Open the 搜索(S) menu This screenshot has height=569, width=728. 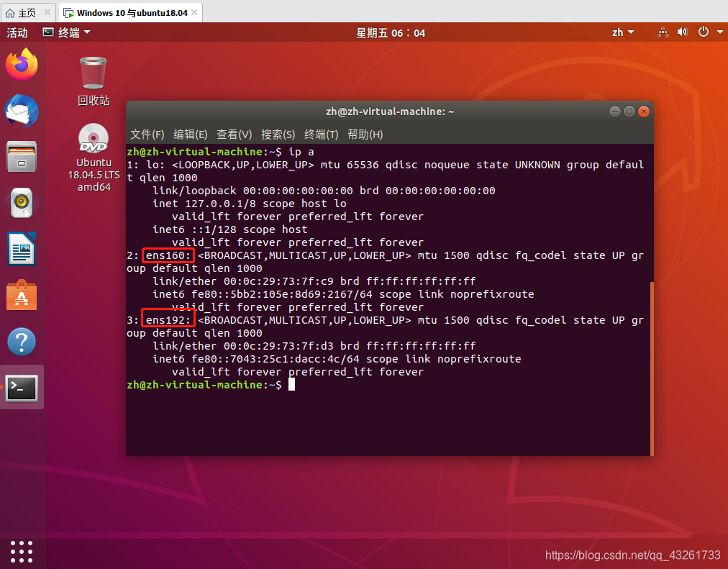(x=278, y=135)
